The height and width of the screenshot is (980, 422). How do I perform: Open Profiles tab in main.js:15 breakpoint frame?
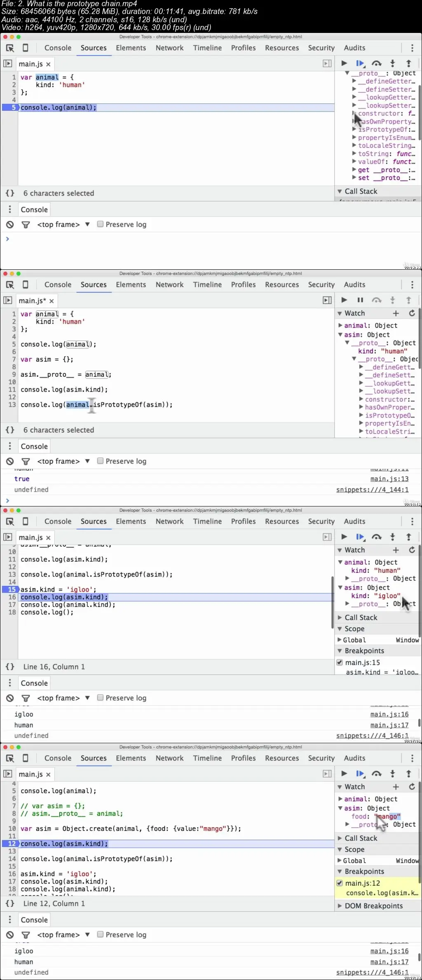coord(243,521)
